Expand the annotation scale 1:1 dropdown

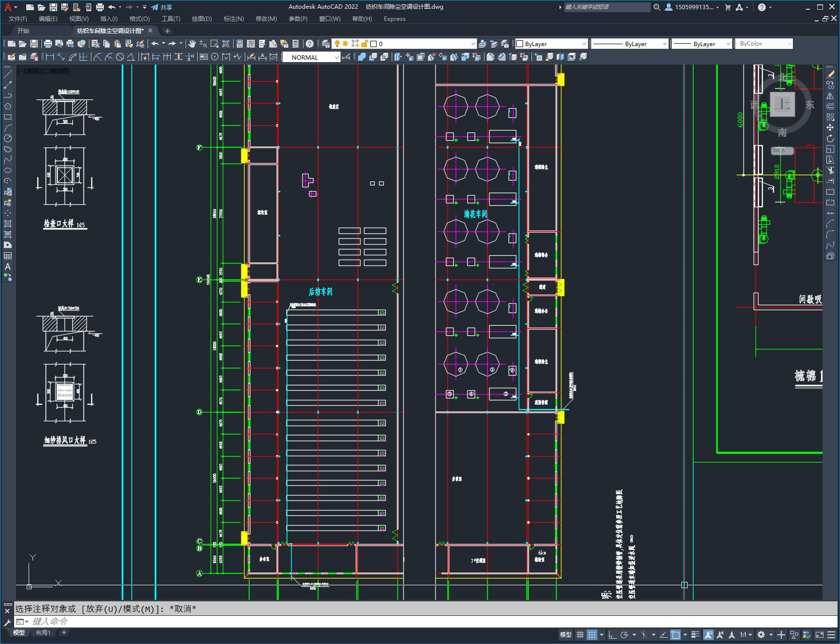click(746, 634)
